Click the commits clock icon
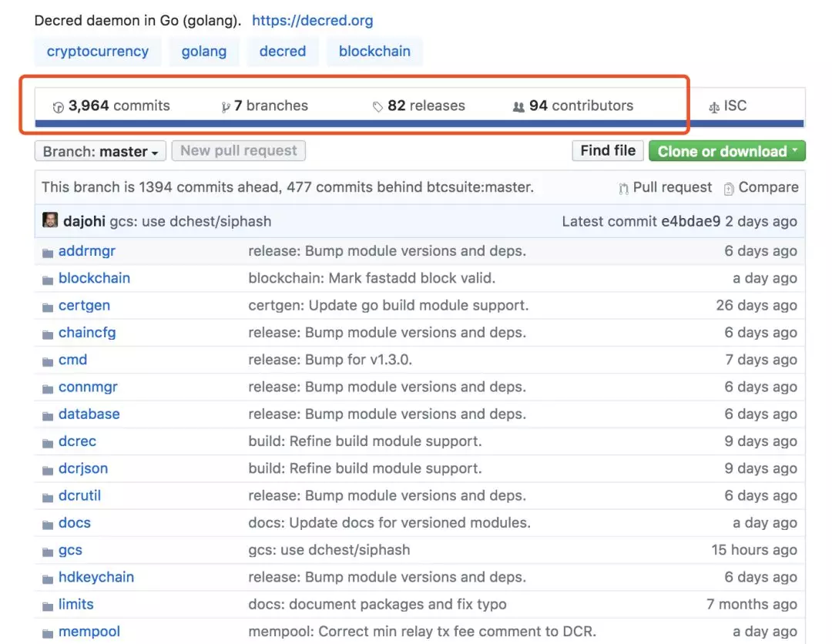832x644 pixels. coord(59,107)
